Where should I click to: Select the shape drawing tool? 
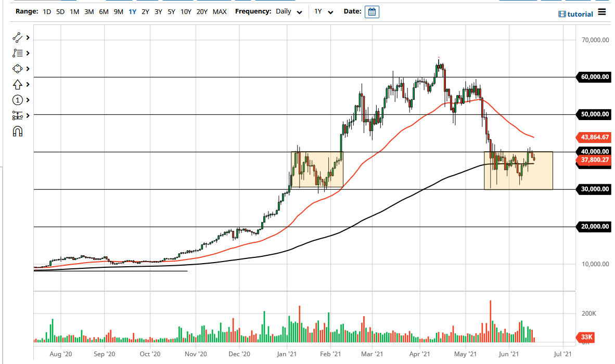pyautogui.click(x=18, y=69)
